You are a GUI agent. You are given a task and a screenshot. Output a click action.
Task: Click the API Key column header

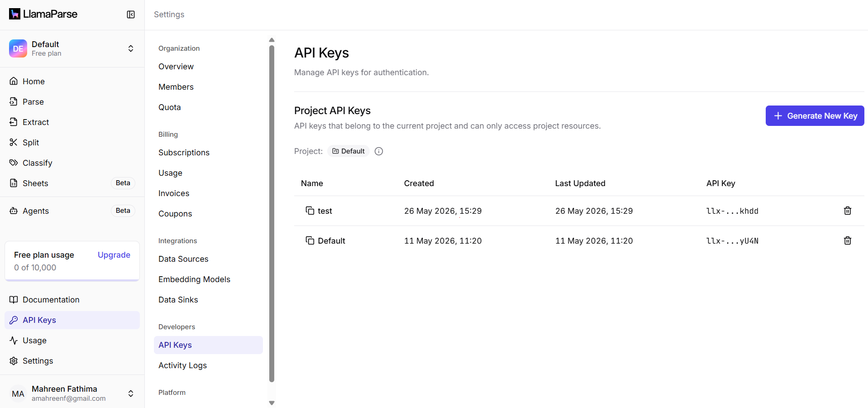pos(720,183)
